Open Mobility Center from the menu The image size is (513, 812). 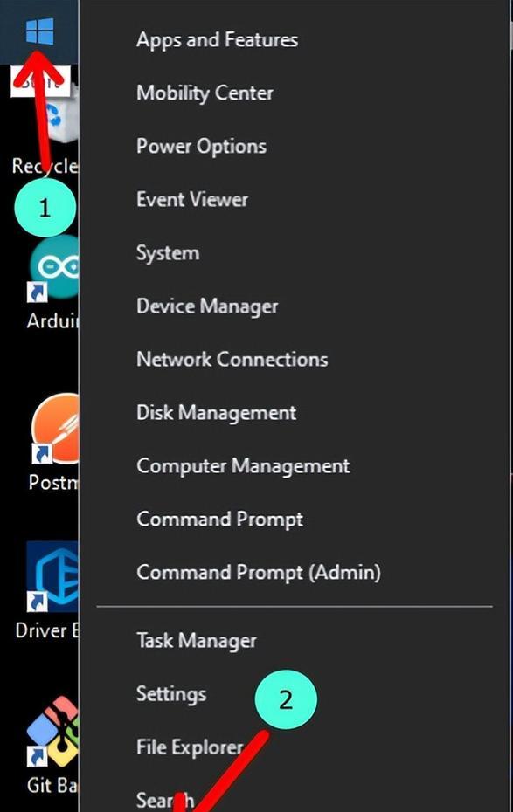(205, 93)
